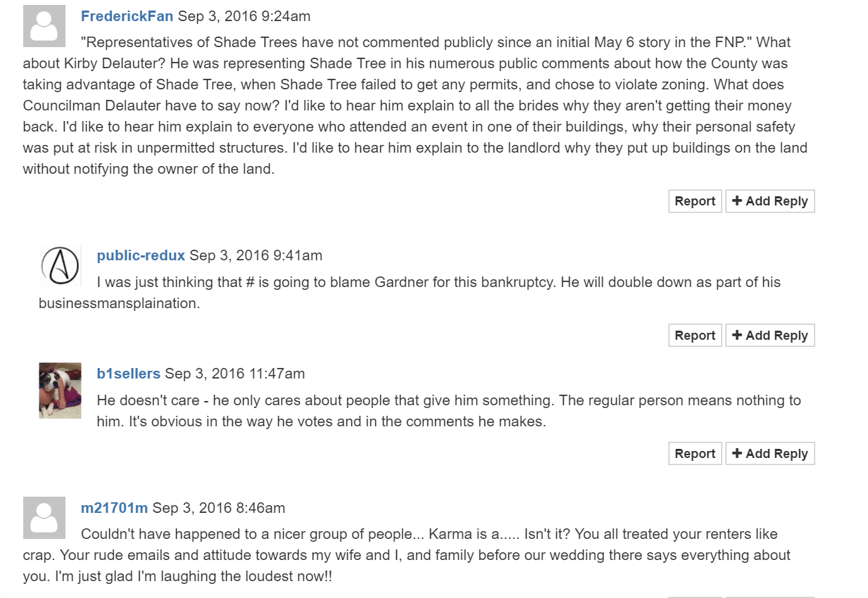Image resolution: width=868 pixels, height=598 pixels.
Task: Add a reply to FrederickFan's comment
Action: click(769, 201)
